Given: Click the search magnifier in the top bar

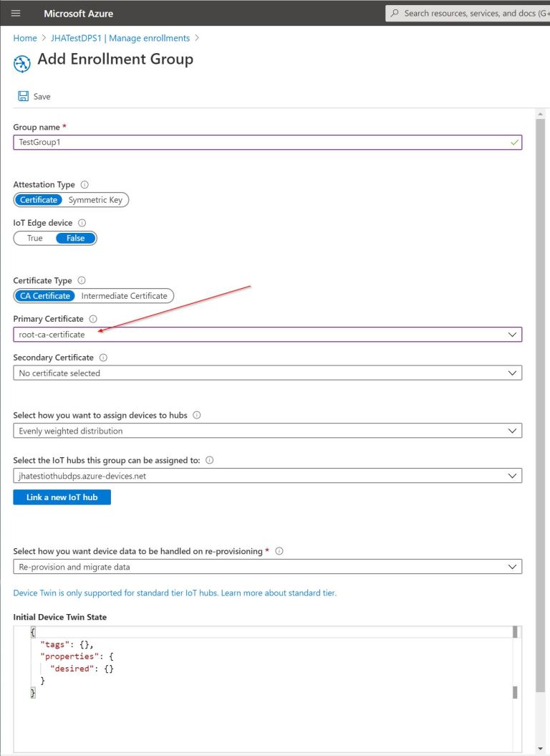Looking at the screenshot, I should point(394,13).
